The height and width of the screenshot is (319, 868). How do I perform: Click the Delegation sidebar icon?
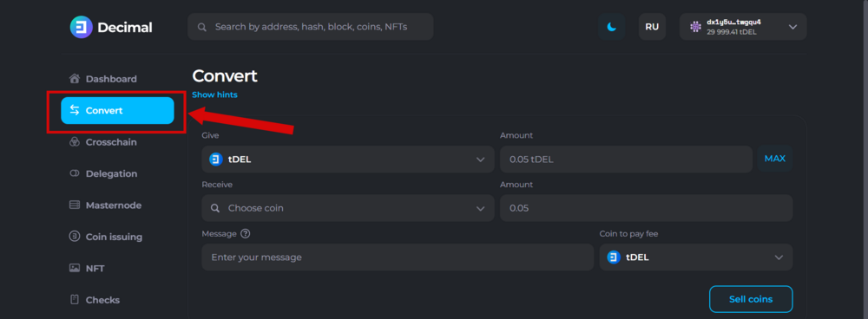click(x=74, y=173)
